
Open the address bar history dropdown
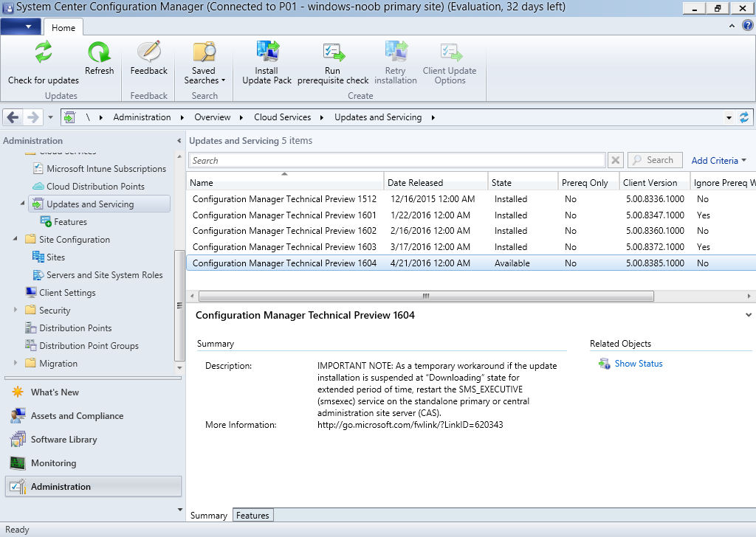pyautogui.click(x=729, y=117)
